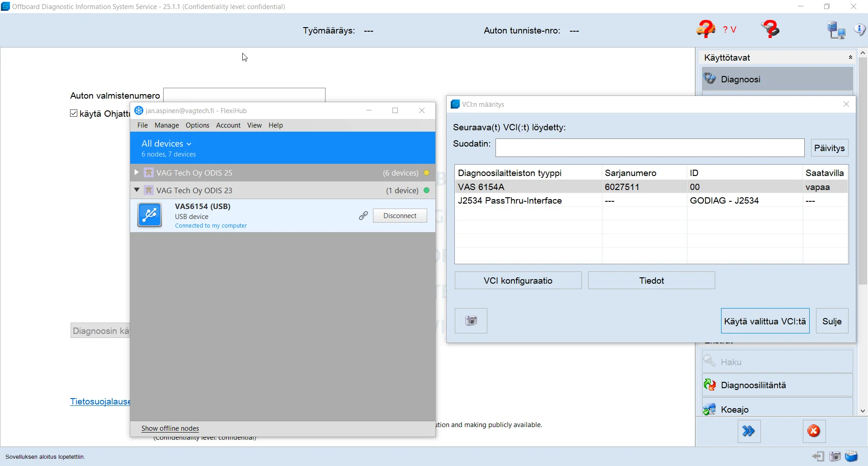The width and height of the screenshot is (868, 466).
Task: Open the FlexiHub File menu
Action: coord(142,125)
